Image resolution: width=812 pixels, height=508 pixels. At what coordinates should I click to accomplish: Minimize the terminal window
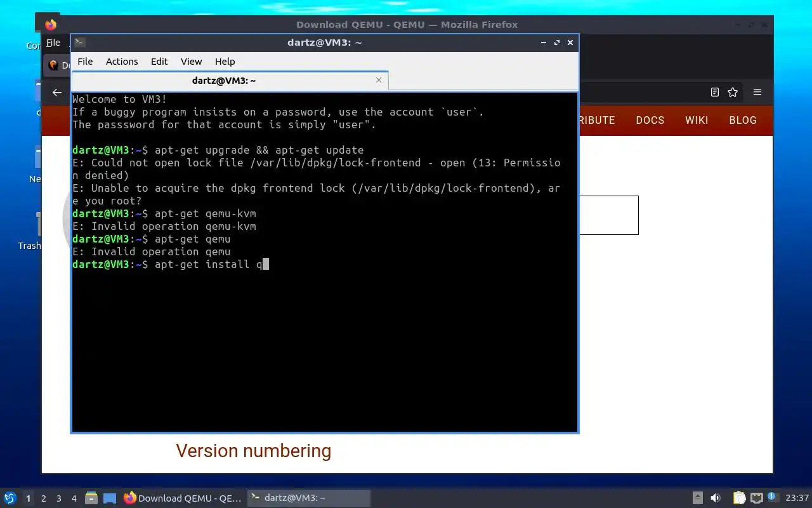[x=544, y=43]
